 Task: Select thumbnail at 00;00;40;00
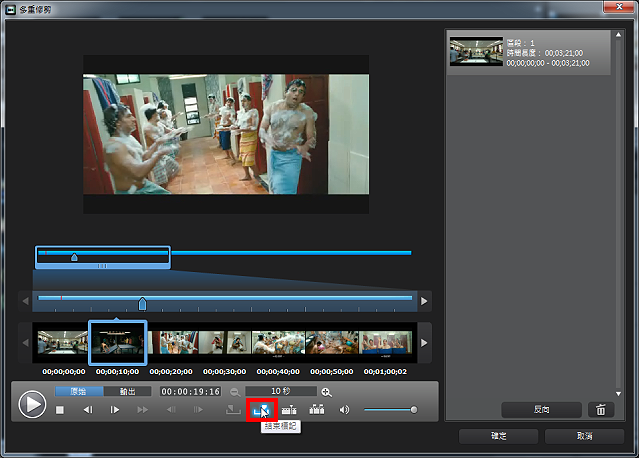click(x=278, y=342)
